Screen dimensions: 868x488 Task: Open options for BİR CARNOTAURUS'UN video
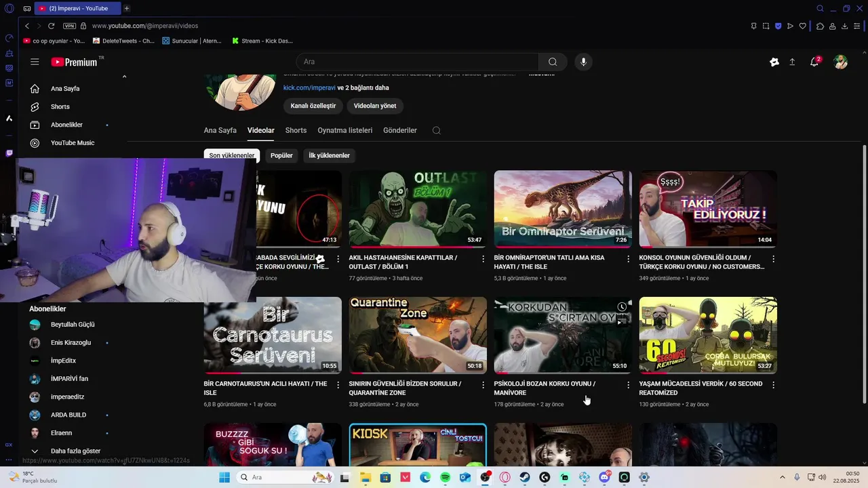coord(338,385)
